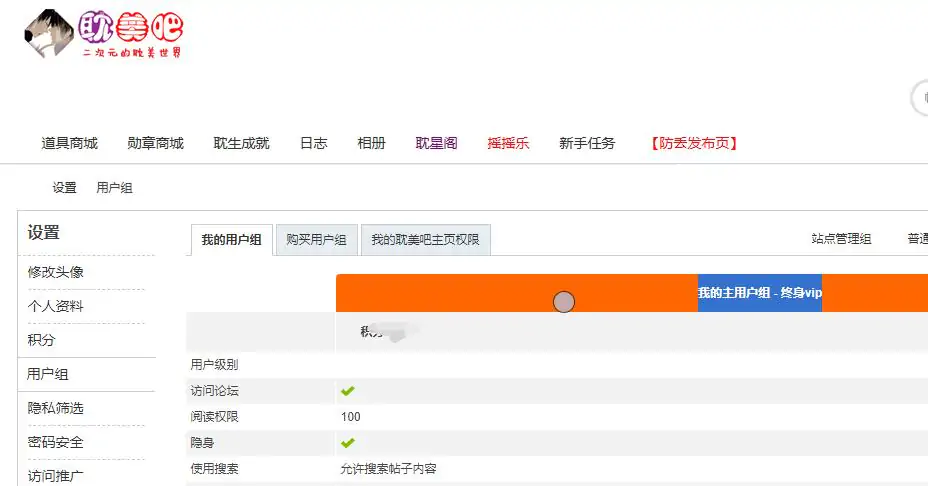Click the 我的主用户组 - 终身vip header
The height and width of the screenshot is (486, 928).
(760, 293)
